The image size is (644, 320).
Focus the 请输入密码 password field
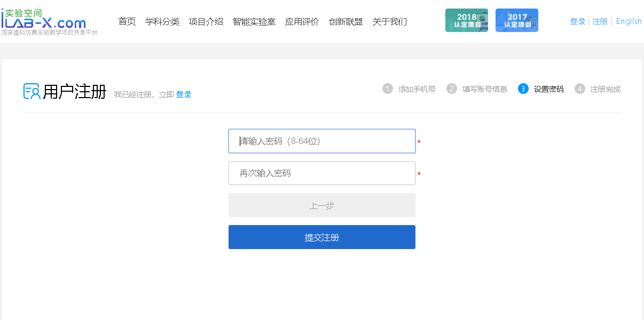322,141
